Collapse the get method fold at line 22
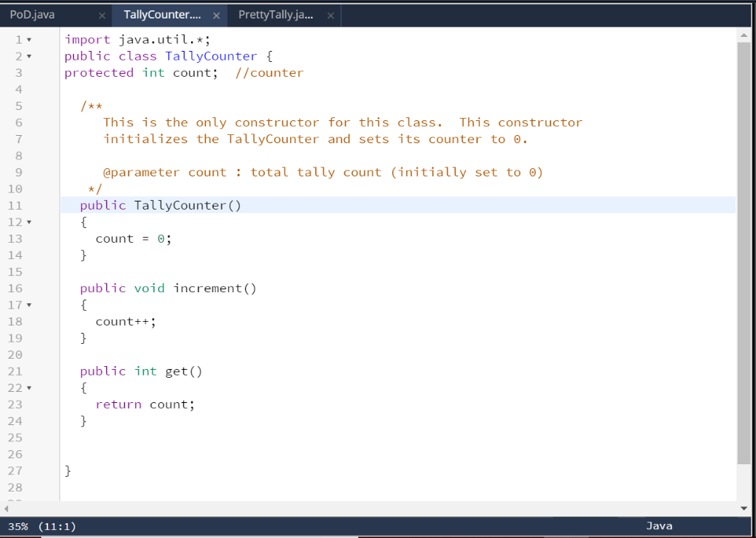Viewport: 756px width, 538px height. click(27, 387)
